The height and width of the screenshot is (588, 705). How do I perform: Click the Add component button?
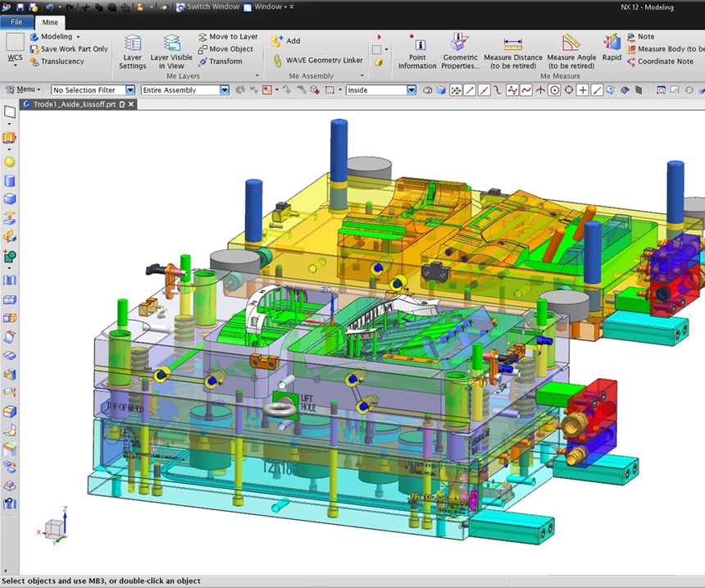click(x=286, y=40)
